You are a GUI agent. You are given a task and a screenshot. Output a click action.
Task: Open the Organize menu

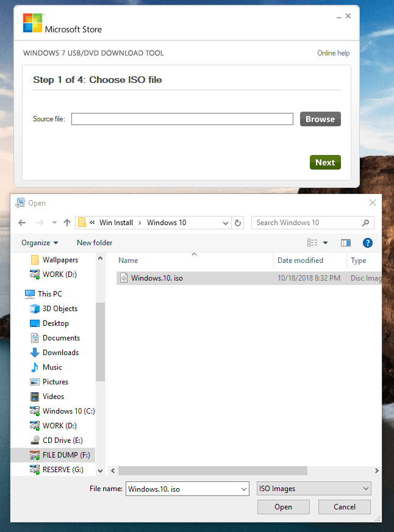point(40,243)
